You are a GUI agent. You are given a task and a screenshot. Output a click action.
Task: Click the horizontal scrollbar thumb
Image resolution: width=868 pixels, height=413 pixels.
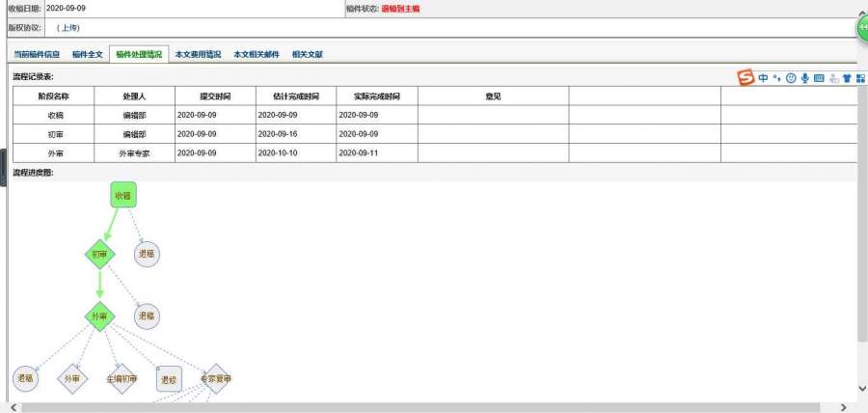click(x=419, y=407)
